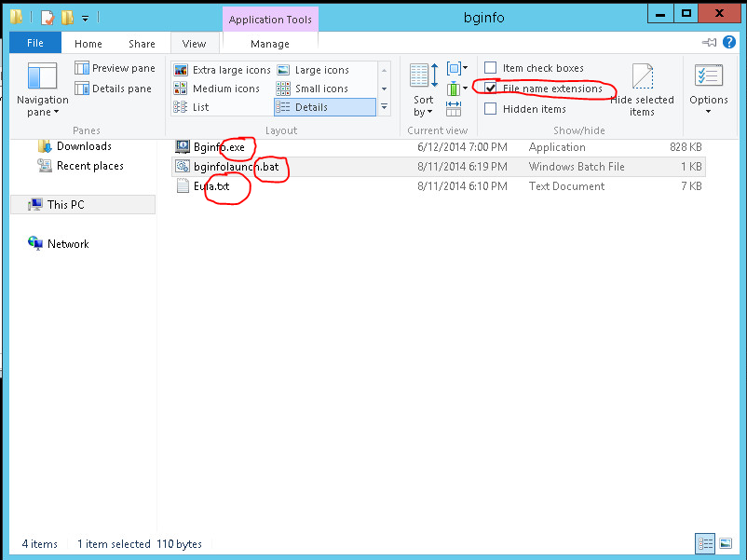Open the Manage ribbon tab
Viewport: 747px width, 560px height.
[x=270, y=44]
